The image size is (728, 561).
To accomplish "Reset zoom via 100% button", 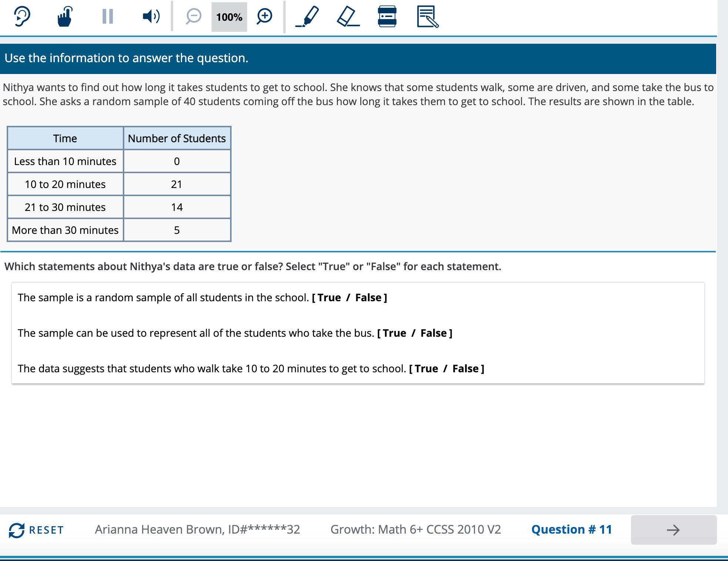I will click(229, 17).
